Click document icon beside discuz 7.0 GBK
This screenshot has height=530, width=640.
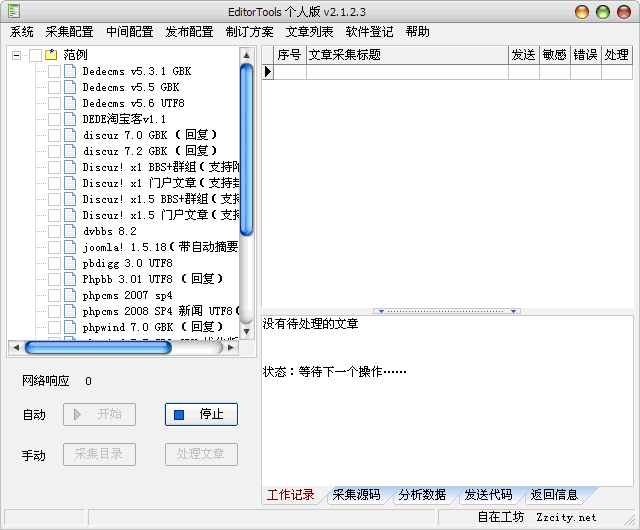coord(70,135)
